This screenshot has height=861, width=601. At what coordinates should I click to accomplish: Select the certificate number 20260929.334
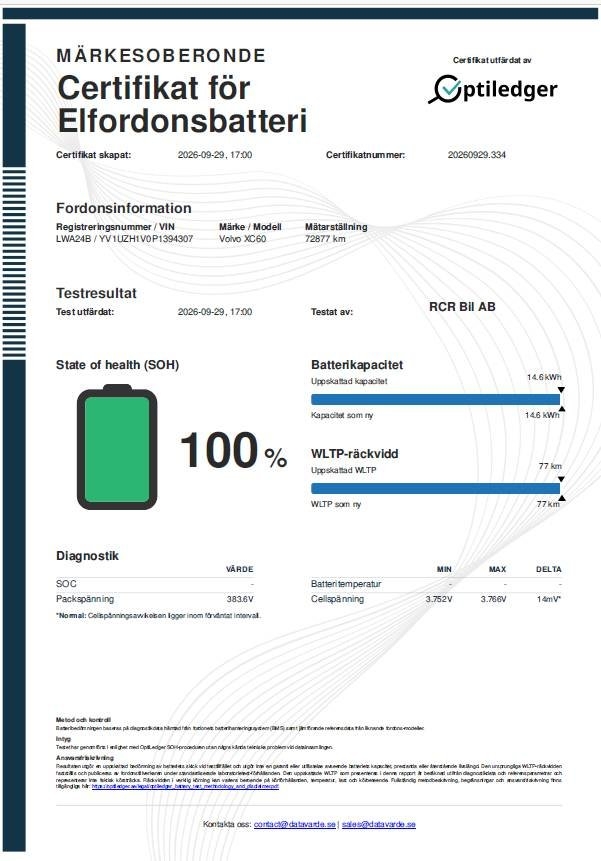476,155
